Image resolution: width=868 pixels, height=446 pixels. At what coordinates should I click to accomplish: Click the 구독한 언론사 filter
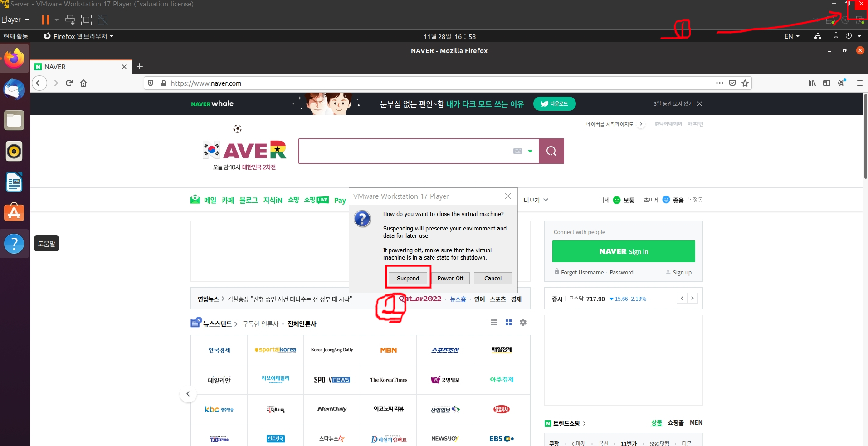click(260, 323)
